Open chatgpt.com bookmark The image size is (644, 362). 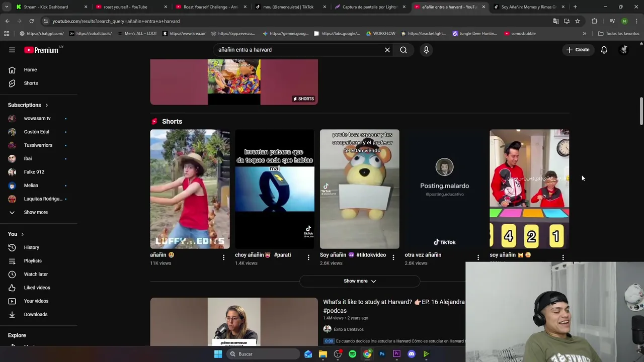click(x=41, y=34)
